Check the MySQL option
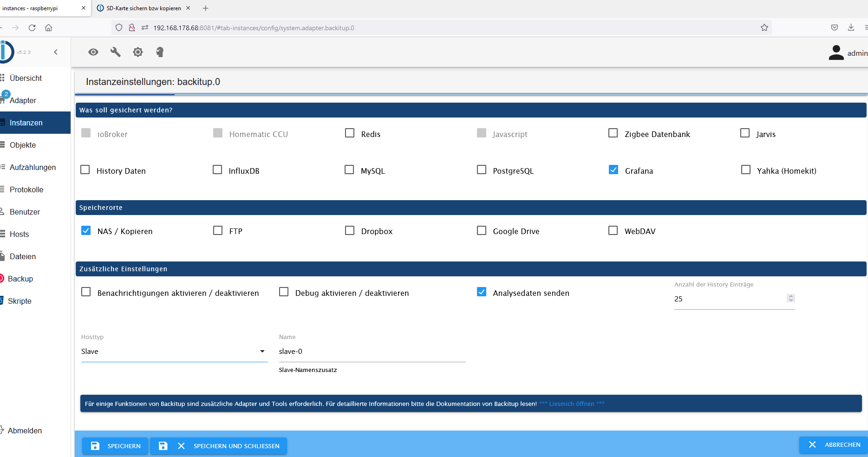Screen dimensions: 868x457 coord(349,170)
